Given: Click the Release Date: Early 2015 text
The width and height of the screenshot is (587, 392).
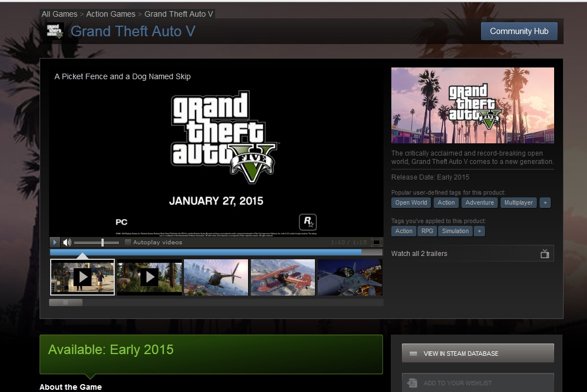Looking at the screenshot, I should tap(430, 177).
